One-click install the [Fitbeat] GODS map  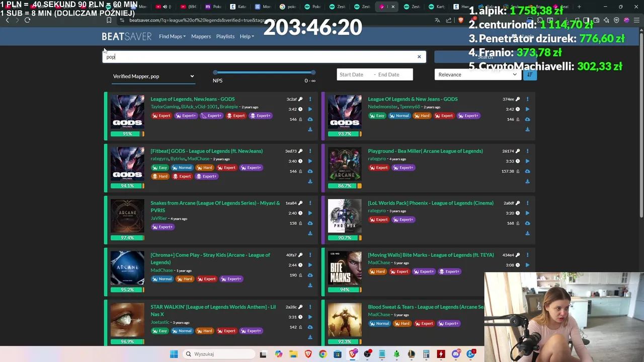[310, 171]
